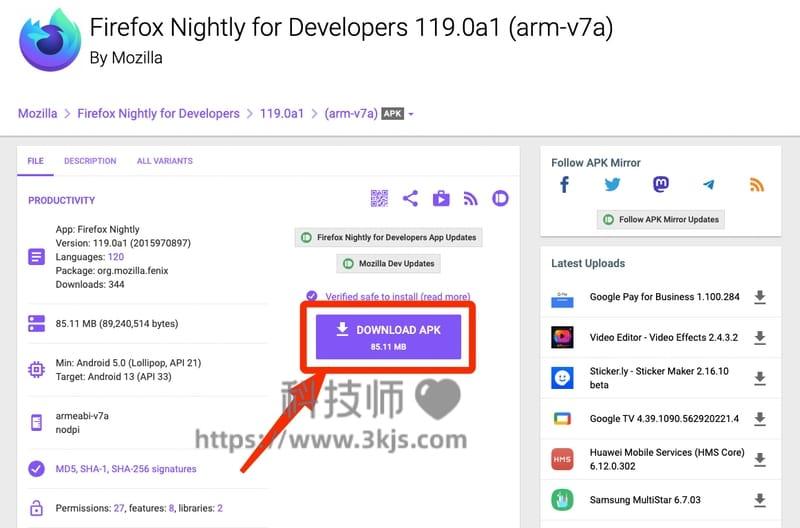This screenshot has width=800, height=528.
Task: Click the Firefox Nightly app logo
Action: point(49,39)
